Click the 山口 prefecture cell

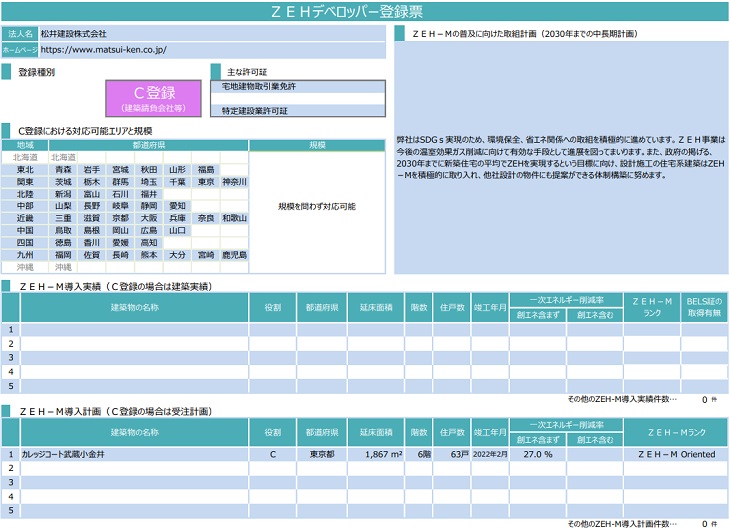(x=177, y=230)
